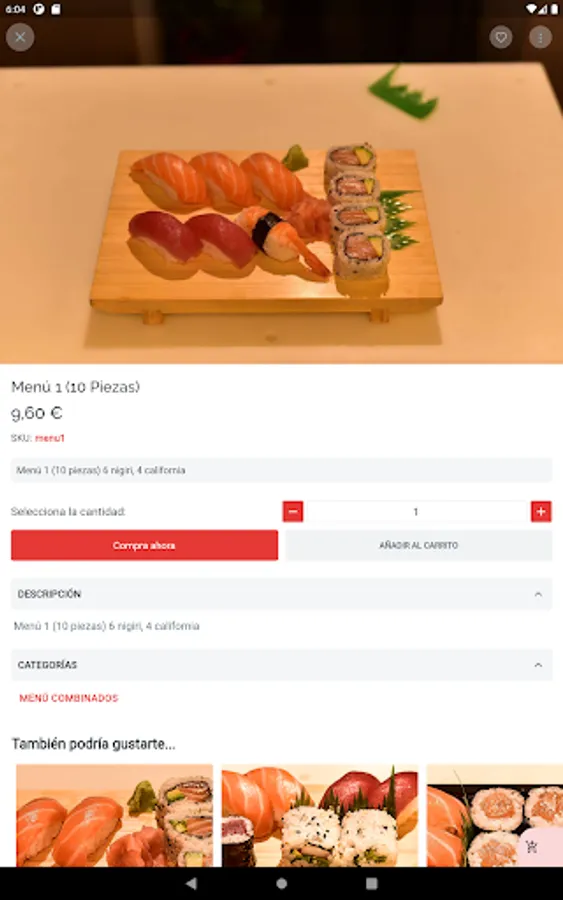Open the floating cart icon
This screenshot has width=563, height=900.
tap(532, 846)
